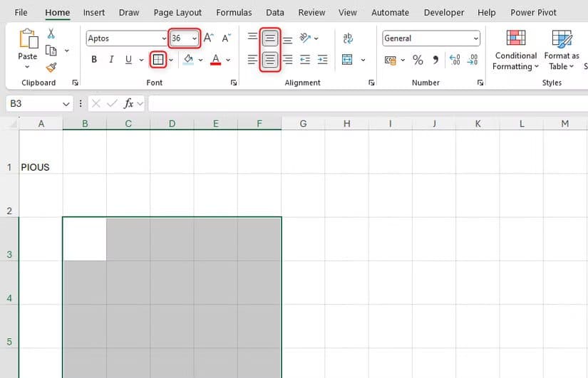Image resolution: width=588 pixels, height=378 pixels.
Task: Switch to the Developer tab
Action: (x=443, y=12)
